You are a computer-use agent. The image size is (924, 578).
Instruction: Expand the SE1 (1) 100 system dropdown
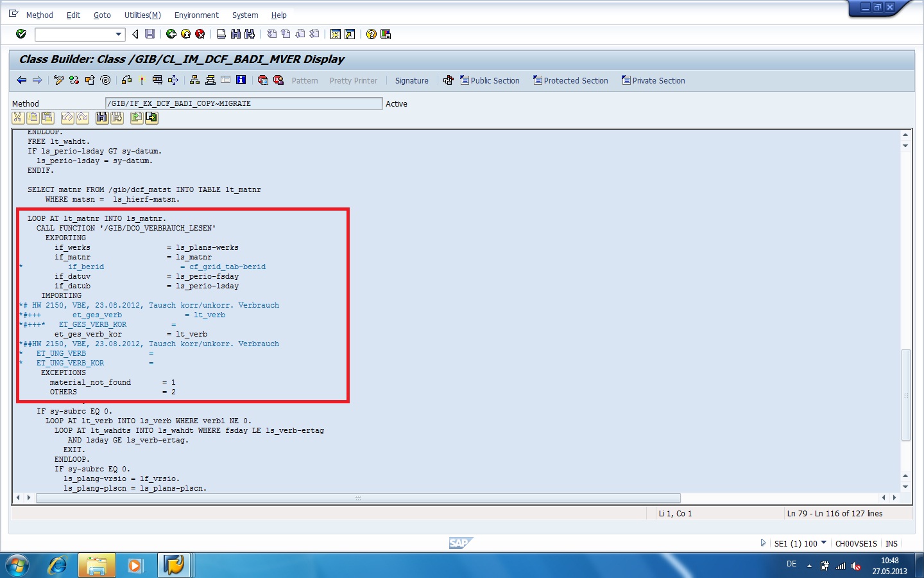824,543
